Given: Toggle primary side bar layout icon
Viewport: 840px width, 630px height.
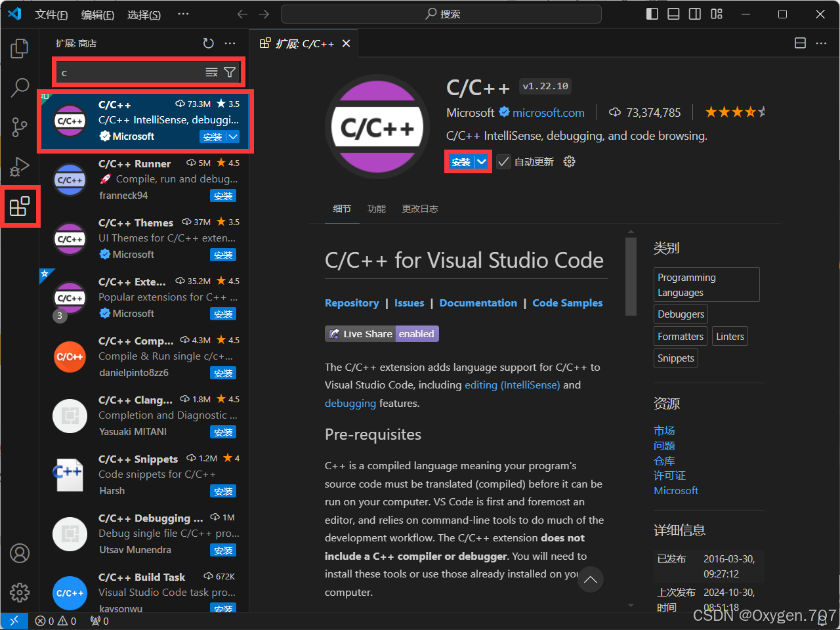Looking at the screenshot, I should [652, 14].
